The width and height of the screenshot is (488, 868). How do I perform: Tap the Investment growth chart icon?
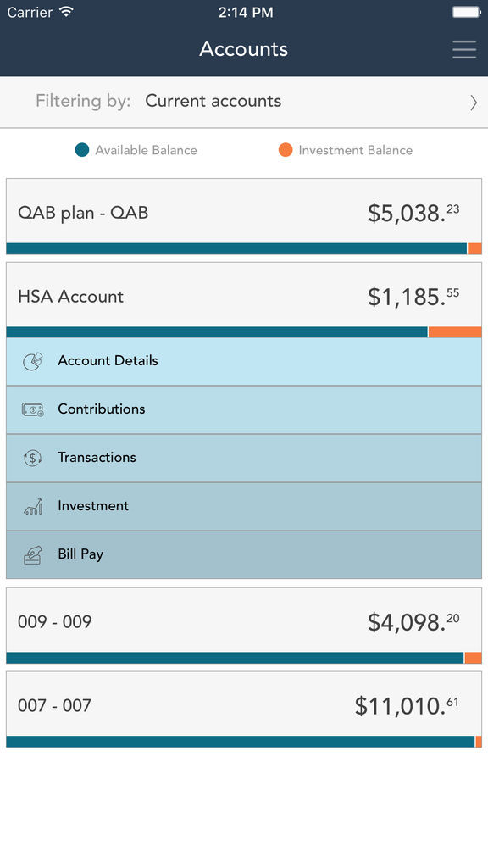(33, 506)
